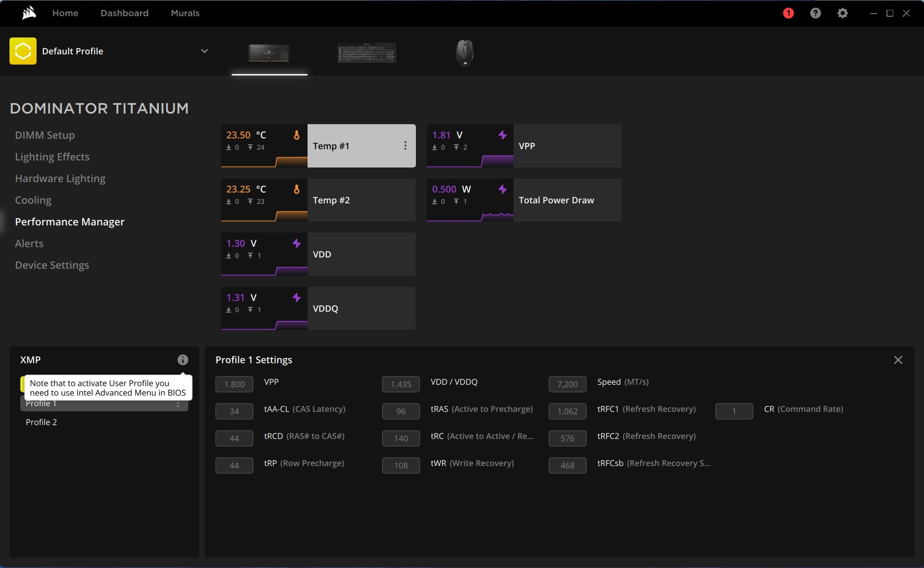924x568 pixels.
Task: Click the 0.500 W power reading
Action: point(451,189)
